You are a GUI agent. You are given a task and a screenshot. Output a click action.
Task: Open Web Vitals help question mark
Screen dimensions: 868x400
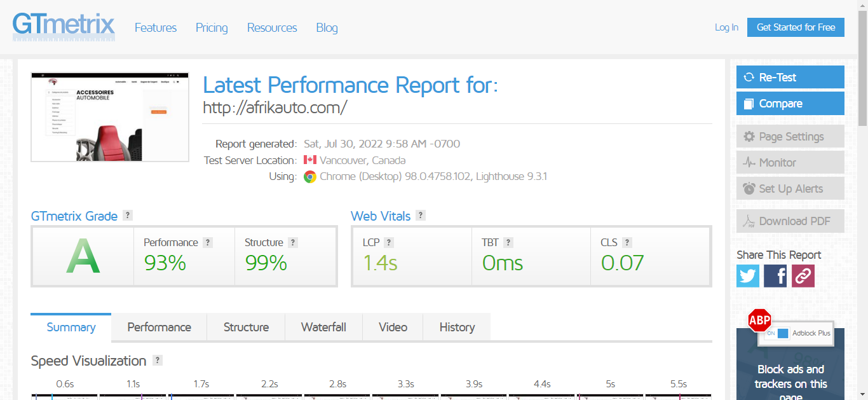point(421,216)
